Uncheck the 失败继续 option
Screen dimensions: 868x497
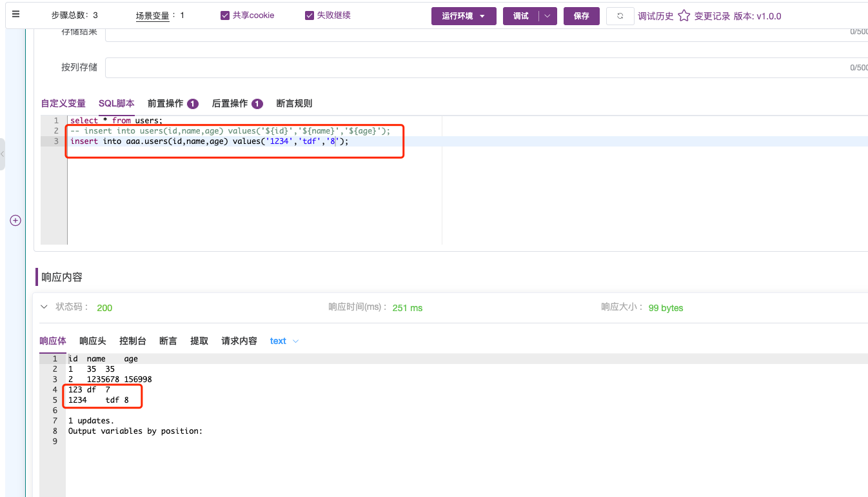click(310, 15)
